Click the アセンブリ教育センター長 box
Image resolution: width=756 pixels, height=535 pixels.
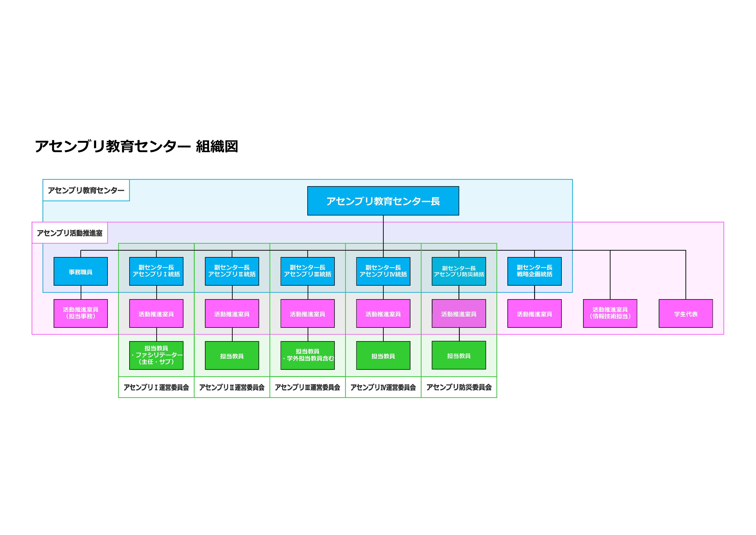(383, 201)
